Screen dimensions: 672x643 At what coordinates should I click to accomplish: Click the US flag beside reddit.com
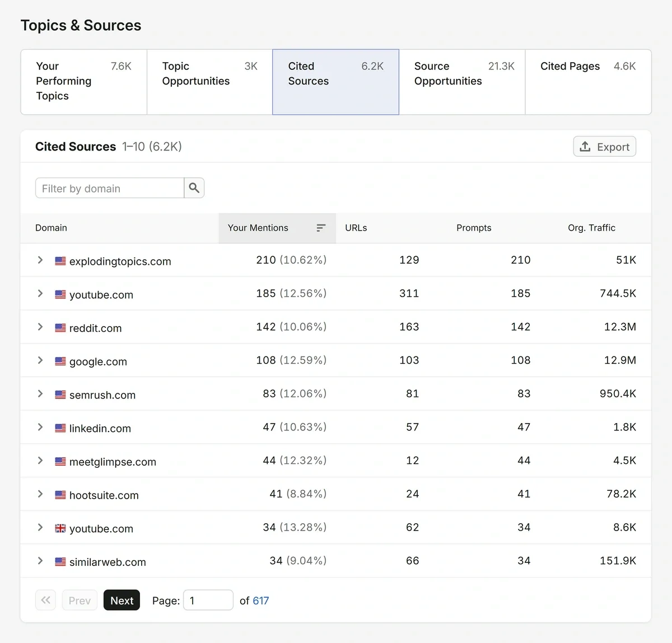[60, 328]
